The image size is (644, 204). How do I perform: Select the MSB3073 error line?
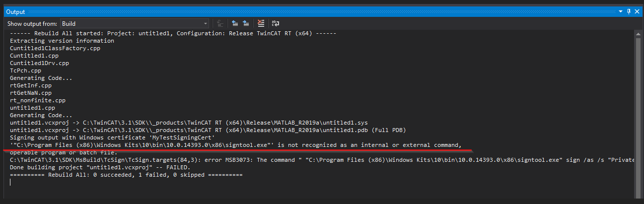point(321,160)
